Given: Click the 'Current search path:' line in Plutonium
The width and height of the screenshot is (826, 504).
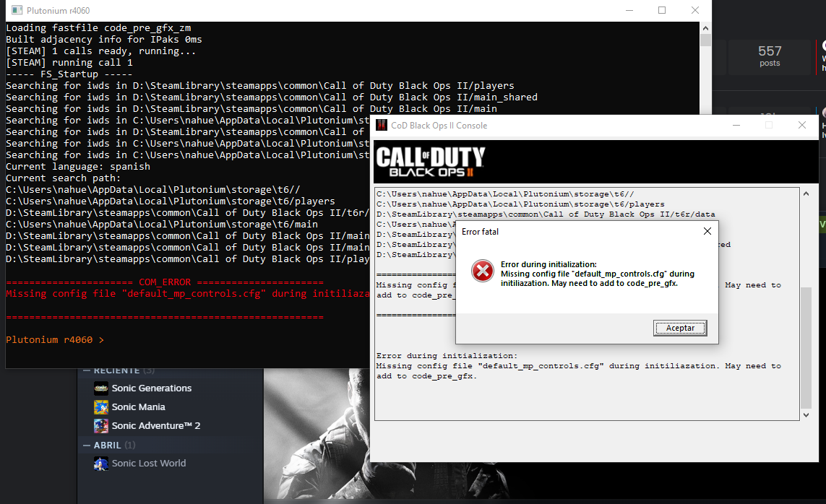Looking at the screenshot, I should tap(63, 178).
